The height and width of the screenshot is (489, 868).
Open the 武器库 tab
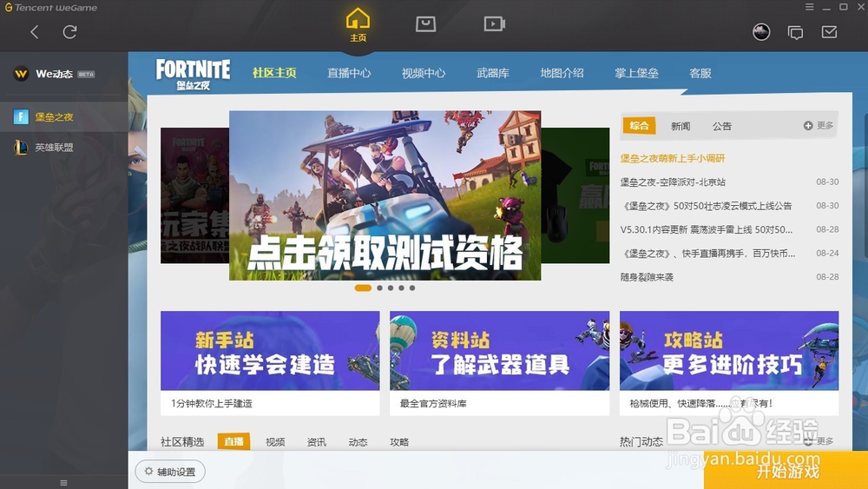tap(493, 73)
